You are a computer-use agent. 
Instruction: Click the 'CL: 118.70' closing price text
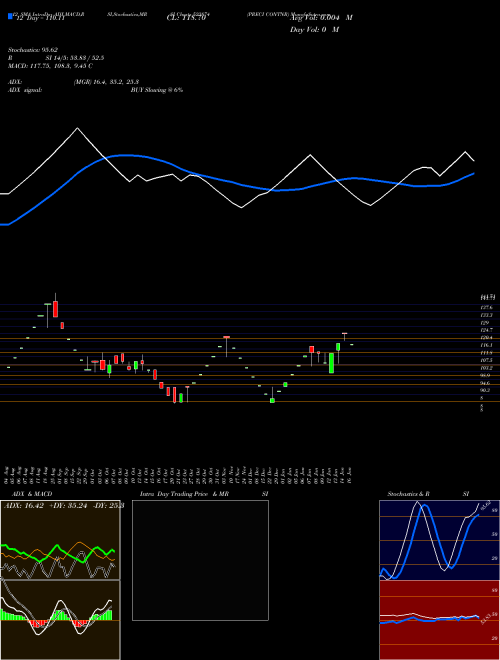pyautogui.click(x=186, y=18)
